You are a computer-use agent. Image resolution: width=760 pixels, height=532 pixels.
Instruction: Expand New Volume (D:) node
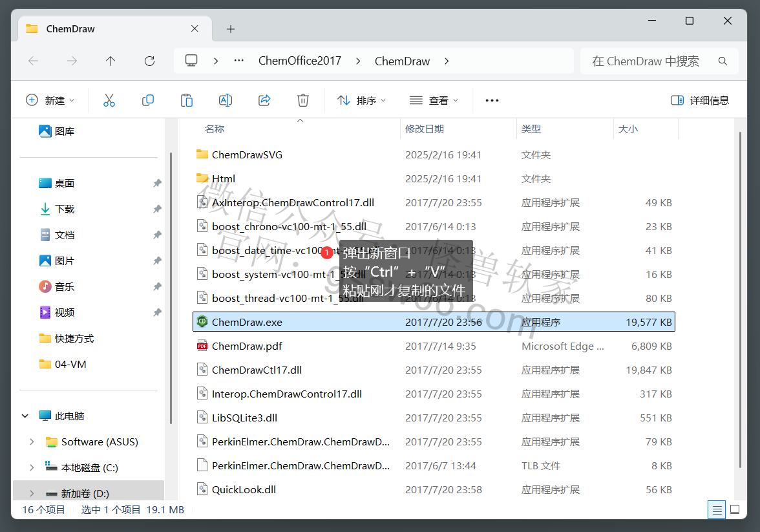pos(32,494)
